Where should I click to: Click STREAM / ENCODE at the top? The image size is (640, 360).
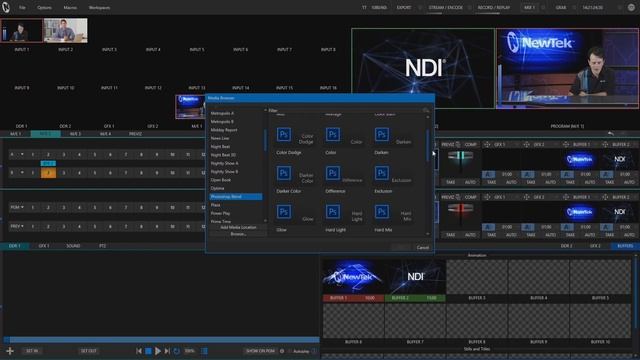446,7
